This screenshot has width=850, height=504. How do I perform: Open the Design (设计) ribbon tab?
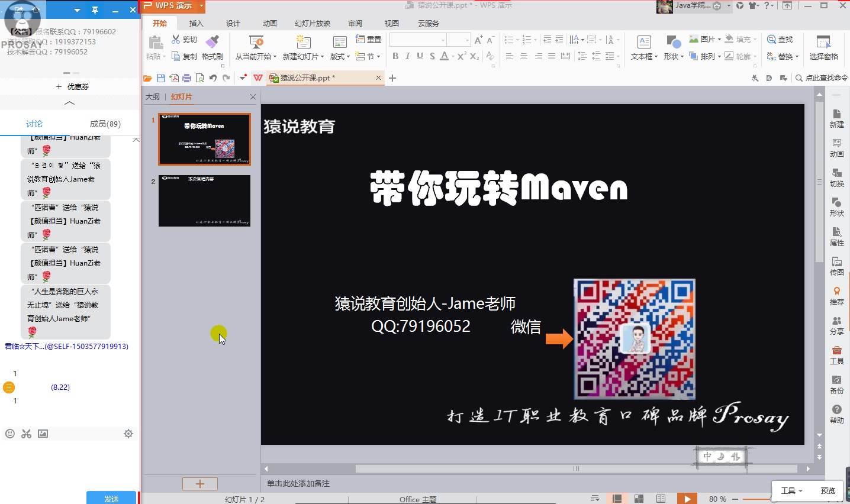tap(233, 24)
